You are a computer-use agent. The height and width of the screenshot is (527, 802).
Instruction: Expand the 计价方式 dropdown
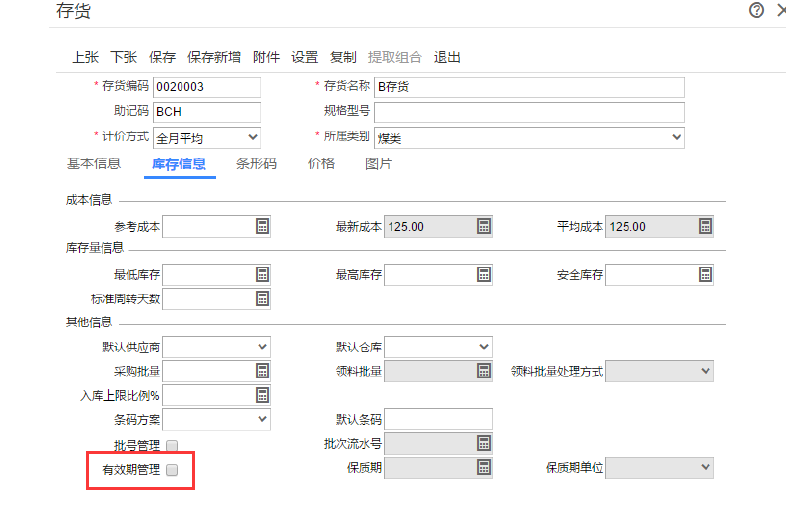click(x=252, y=137)
